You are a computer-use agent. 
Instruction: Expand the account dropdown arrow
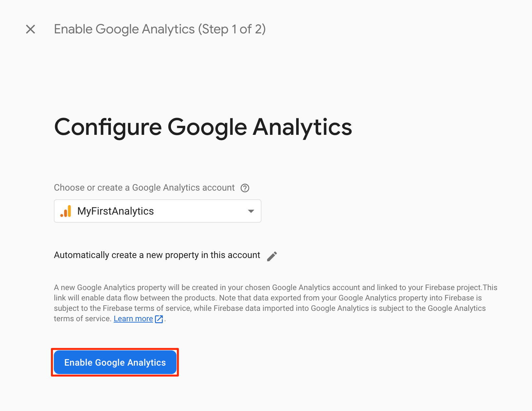(251, 211)
